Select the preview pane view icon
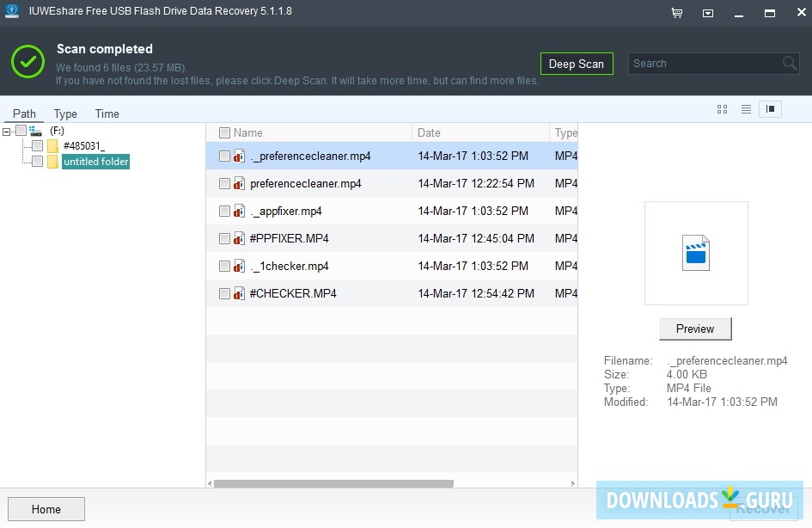This screenshot has height=528, width=812. (x=771, y=109)
